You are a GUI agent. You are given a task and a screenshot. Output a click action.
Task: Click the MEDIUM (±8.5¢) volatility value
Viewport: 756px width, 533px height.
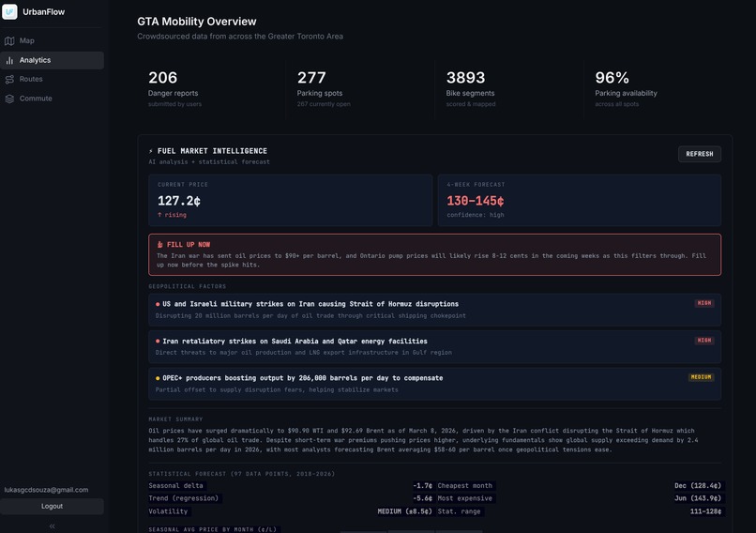click(404, 511)
